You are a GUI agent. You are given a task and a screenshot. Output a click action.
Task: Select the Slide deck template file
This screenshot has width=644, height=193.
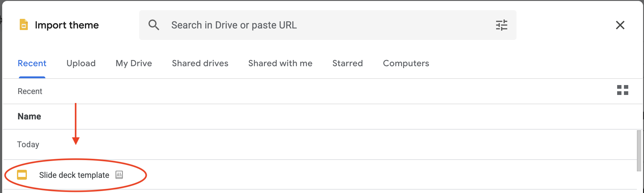[x=74, y=175]
